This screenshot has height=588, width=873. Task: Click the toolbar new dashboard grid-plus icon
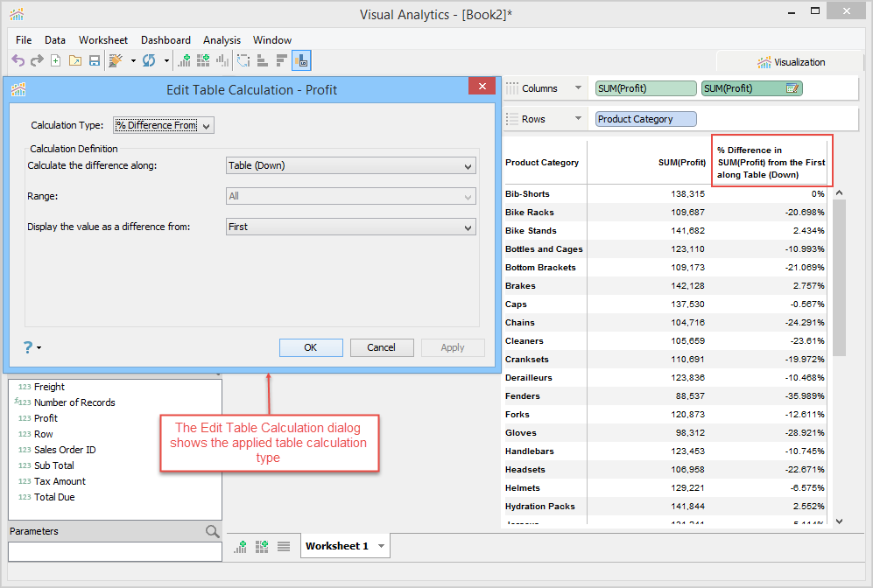pos(203,60)
